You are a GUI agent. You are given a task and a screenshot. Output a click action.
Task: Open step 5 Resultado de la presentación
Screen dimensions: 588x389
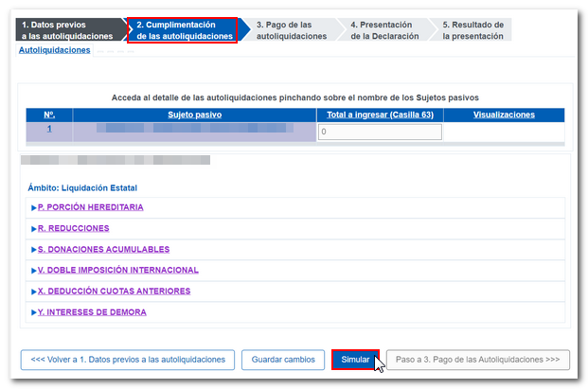[474, 30]
